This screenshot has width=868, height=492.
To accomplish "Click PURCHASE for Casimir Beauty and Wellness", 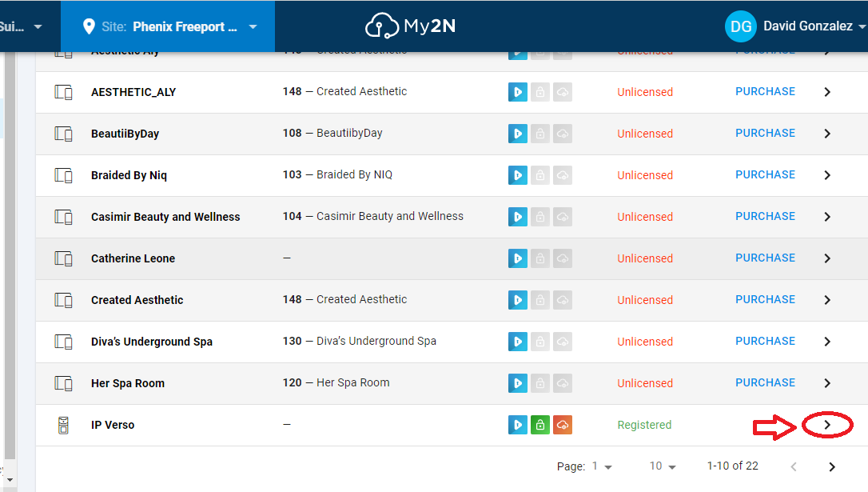I will click(765, 216).
